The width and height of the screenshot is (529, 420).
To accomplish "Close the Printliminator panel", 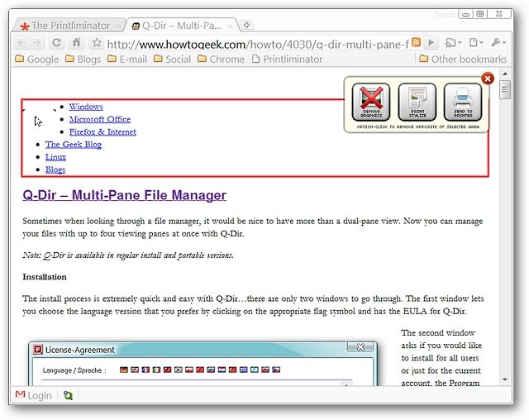I will pos(488,79).
